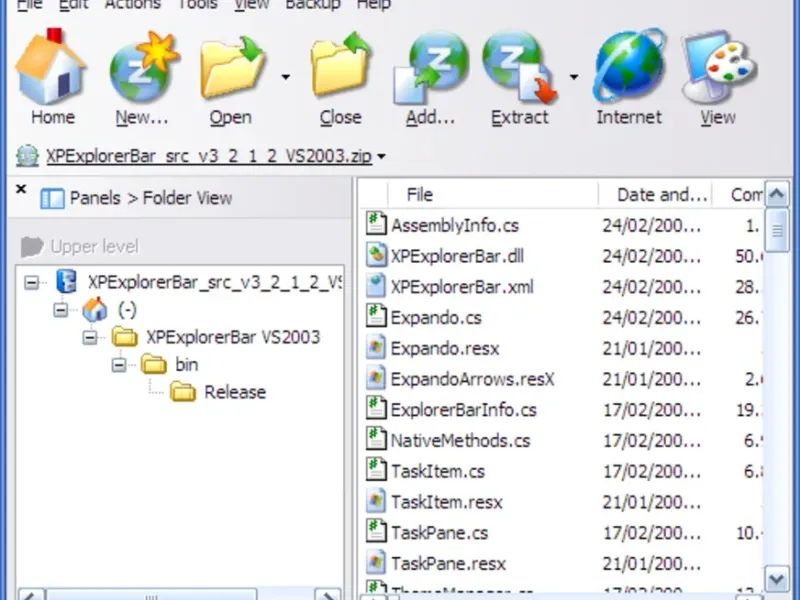Open the Internet globe icon
The height and width of the screenshot is (600, 800).
coord(630,66)
